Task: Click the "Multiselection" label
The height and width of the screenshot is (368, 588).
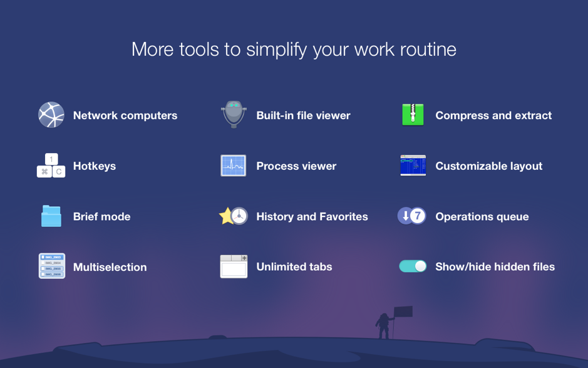Action: [x=110, y=267]
